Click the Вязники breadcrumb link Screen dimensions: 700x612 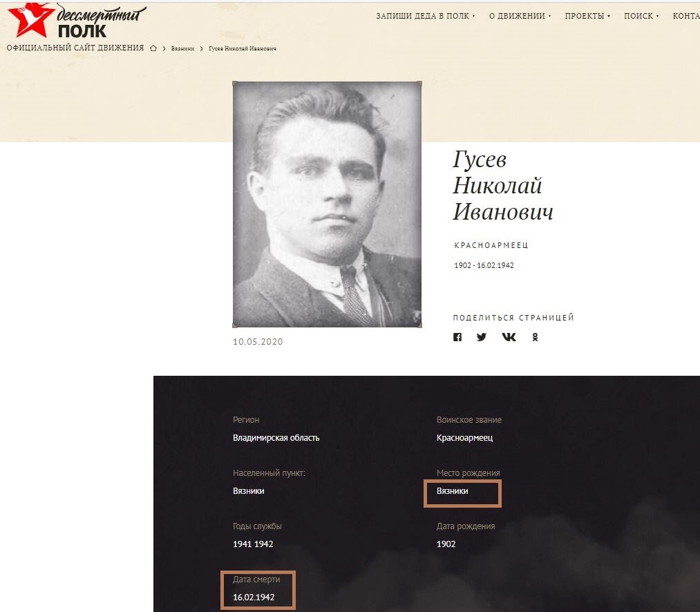(x=182, y=48)
